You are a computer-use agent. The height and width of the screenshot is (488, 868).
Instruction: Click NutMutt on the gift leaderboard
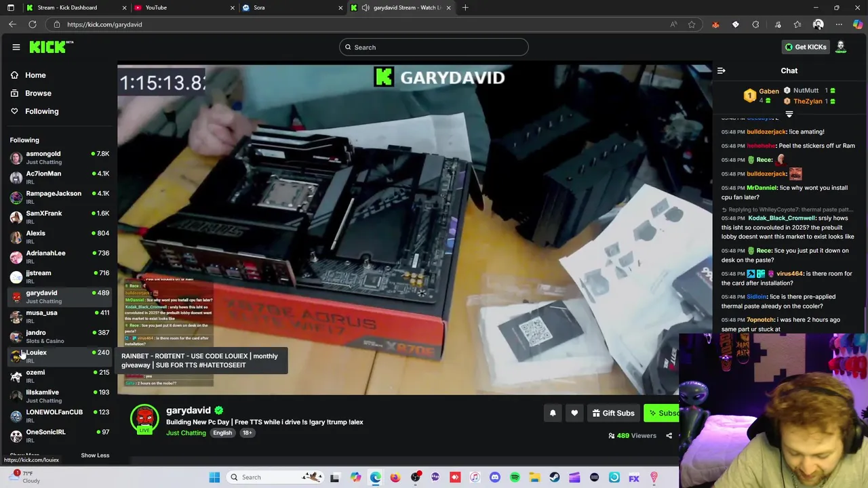(x=806, y=90)
